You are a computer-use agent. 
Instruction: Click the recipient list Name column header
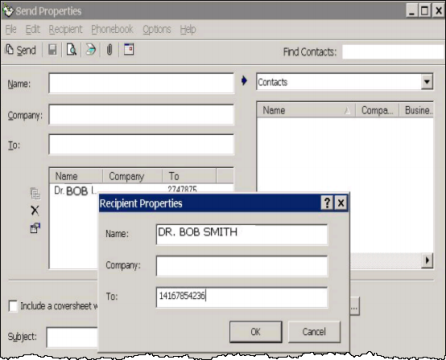click(x=76, y=176)
